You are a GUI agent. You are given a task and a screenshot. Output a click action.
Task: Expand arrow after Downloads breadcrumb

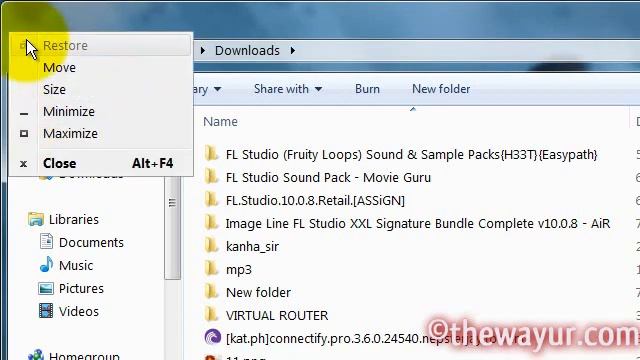293,51
